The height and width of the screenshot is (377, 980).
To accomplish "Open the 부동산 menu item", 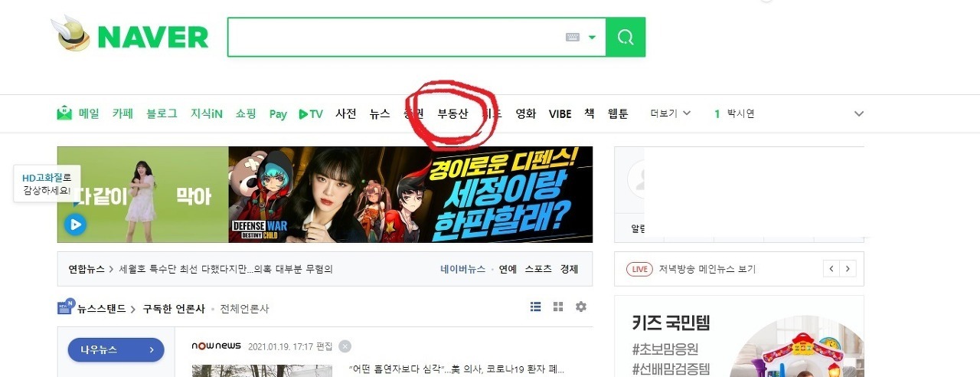I will (x=452, y=113).
